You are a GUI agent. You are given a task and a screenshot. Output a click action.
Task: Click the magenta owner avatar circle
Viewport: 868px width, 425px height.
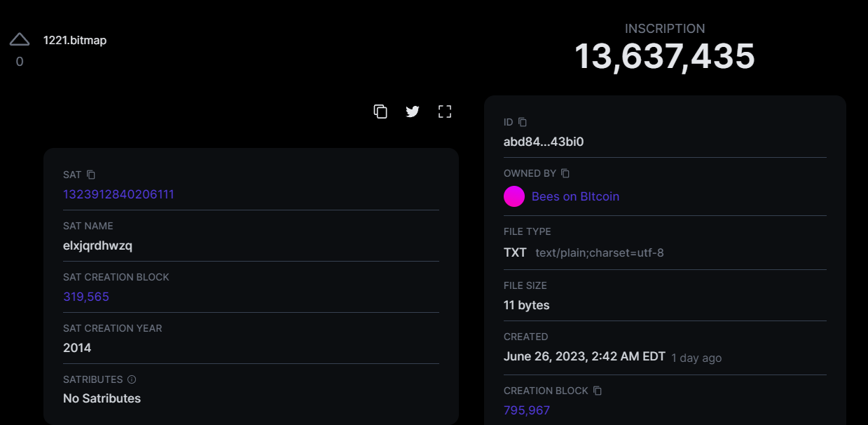click(514, 196)
